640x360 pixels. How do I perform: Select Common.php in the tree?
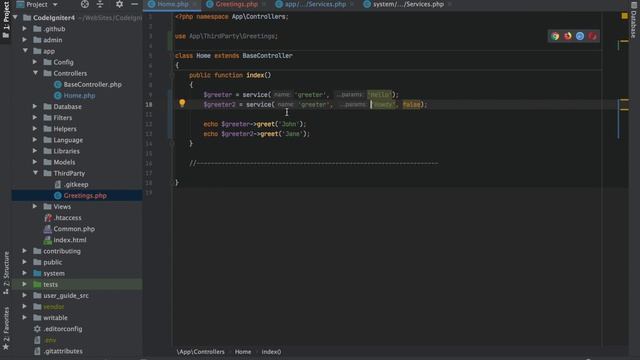(74, 229)
